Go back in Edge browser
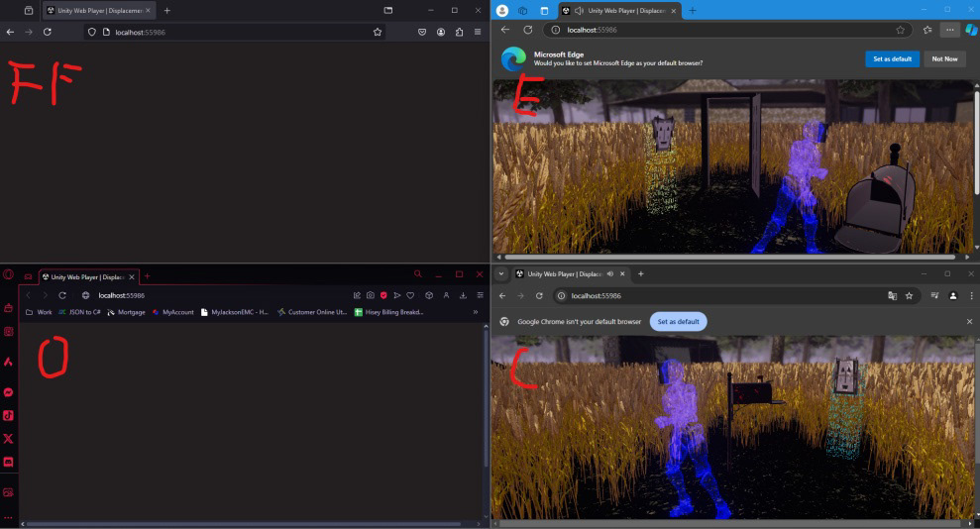 pos(505,30)
